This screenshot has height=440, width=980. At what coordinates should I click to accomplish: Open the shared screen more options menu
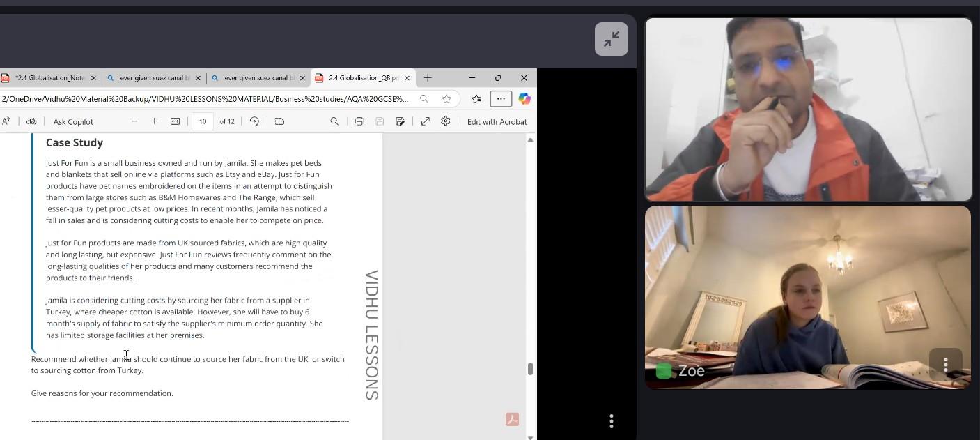pyautogui.click(x=612, y=420)
